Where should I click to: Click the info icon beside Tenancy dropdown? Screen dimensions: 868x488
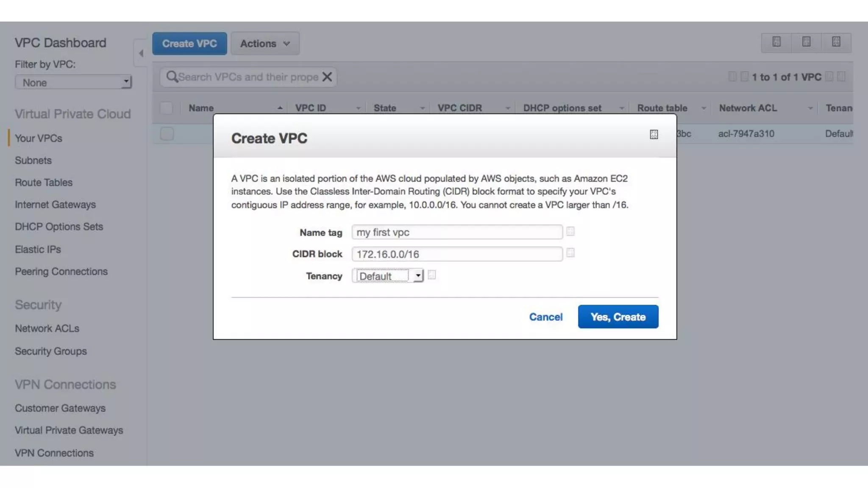click(431, 275)
